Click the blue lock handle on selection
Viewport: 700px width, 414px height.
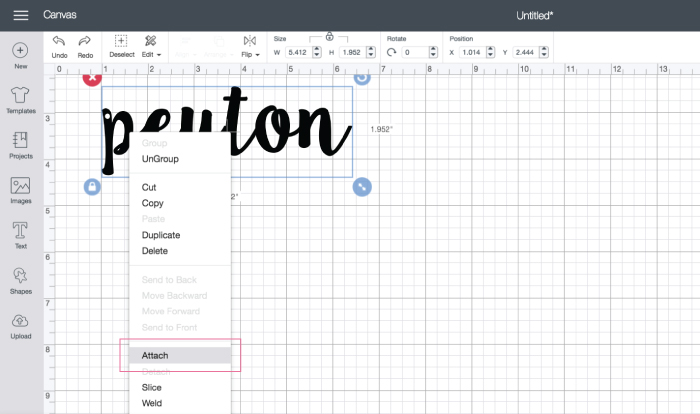(92, 187)
